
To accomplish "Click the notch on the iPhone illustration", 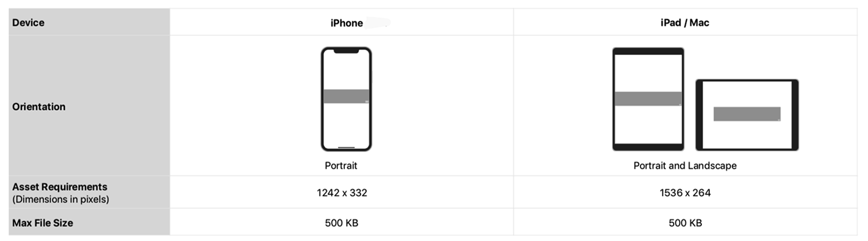I will point(346,50).
